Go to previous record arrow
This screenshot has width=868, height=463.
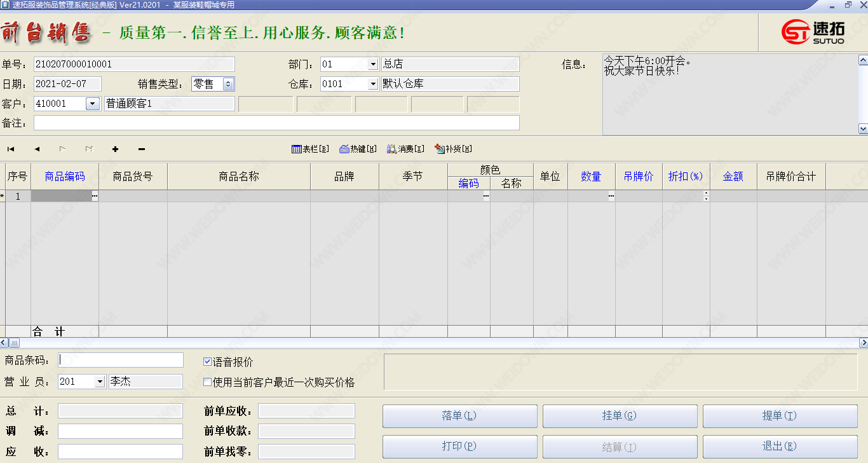click(x=37, y=149)
